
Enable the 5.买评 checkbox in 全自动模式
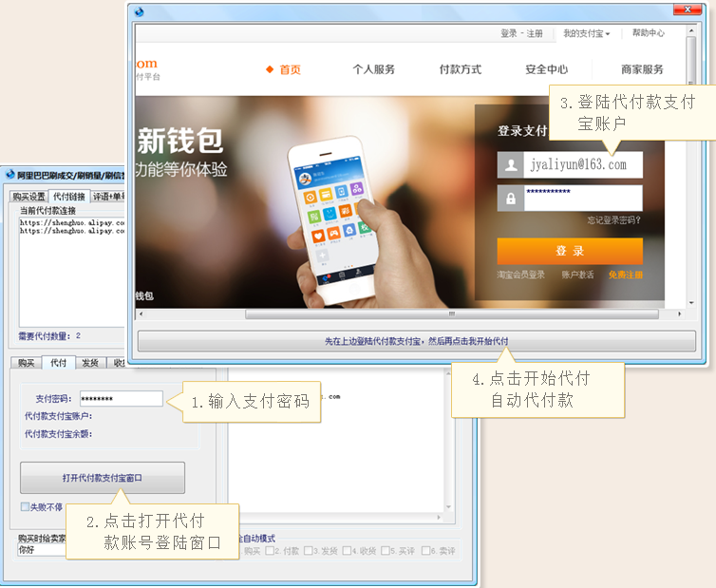coord(386,551)
